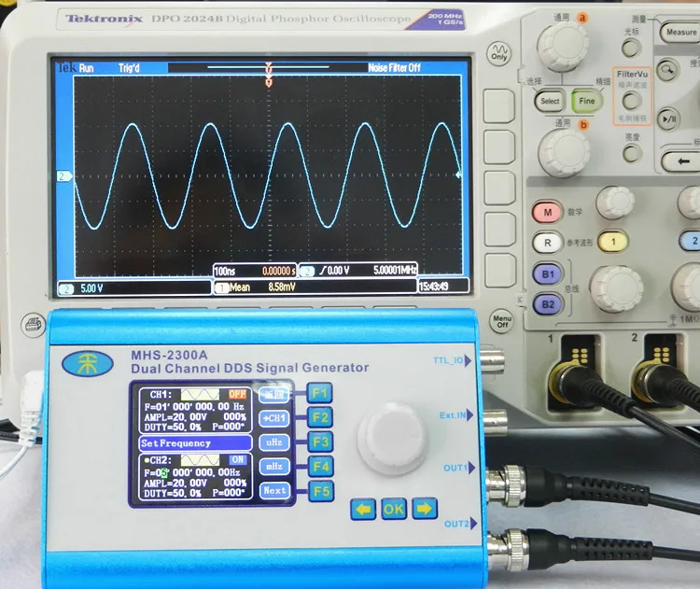Click the Menu Off button
The width and height of the screenshot is (700, 589).
[502, 321]
